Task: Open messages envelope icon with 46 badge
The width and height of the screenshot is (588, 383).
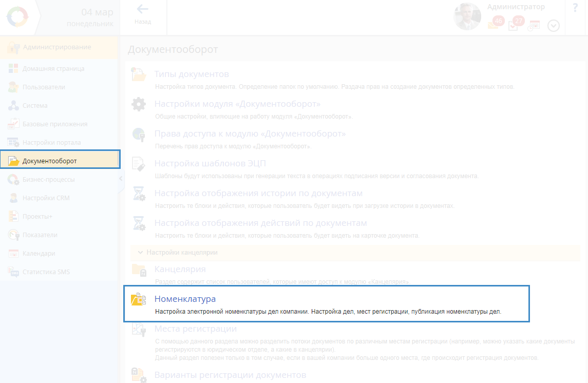Action: pos(494,24)
